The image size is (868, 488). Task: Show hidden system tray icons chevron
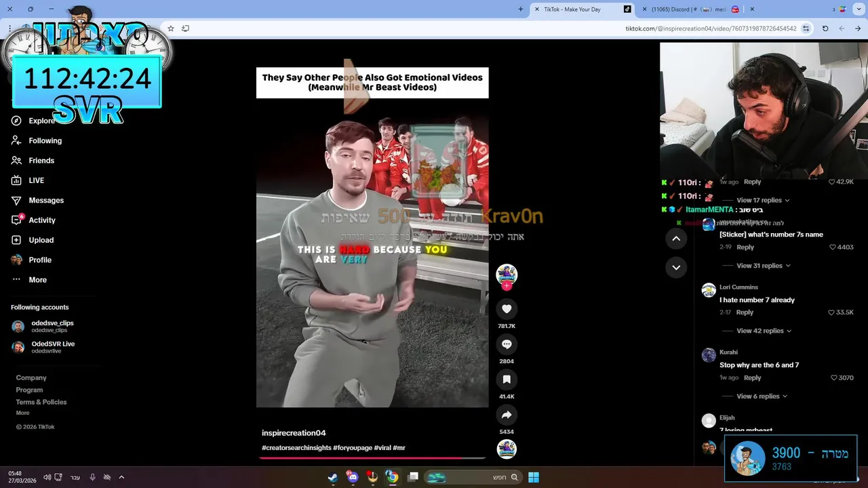coord(121,477)
